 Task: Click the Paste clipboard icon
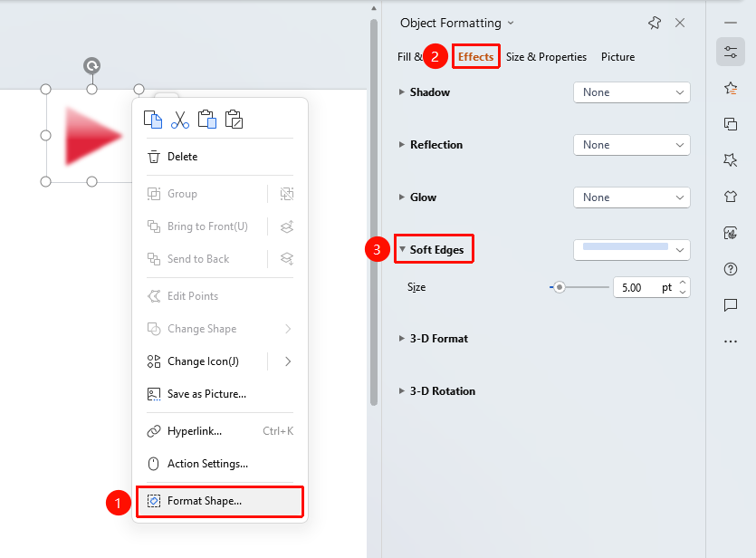[x=207, y=120]
